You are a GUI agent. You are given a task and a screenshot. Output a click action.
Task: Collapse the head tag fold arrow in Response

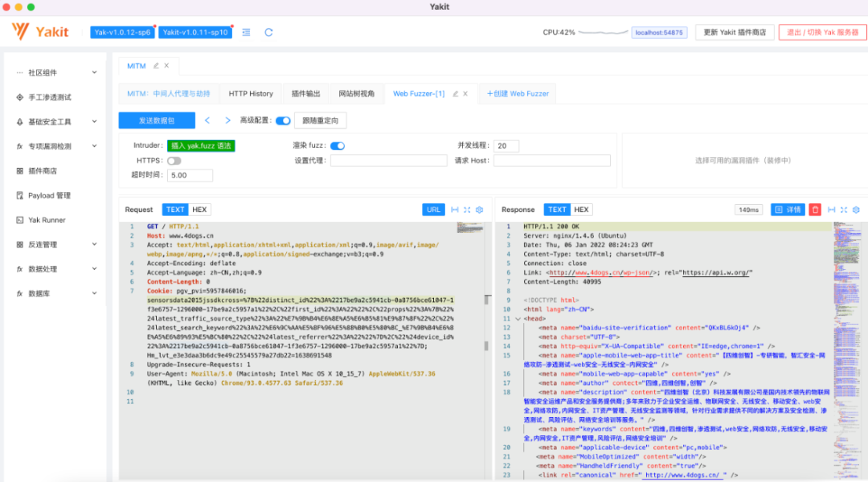pyautogui.click(x=518, y=319)
